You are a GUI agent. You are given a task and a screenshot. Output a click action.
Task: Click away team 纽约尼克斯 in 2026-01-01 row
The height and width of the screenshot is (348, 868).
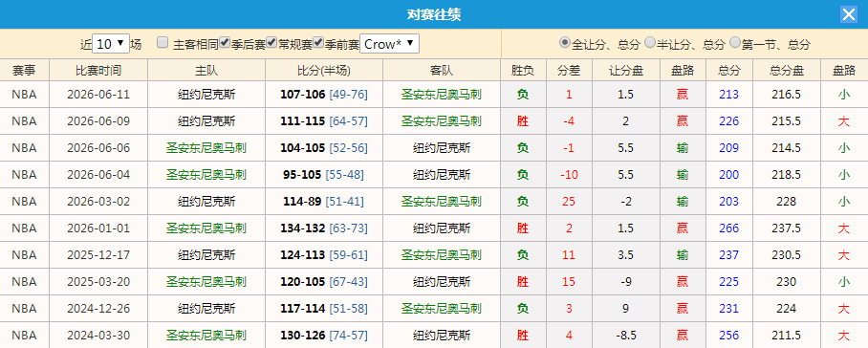click(442, 228)
